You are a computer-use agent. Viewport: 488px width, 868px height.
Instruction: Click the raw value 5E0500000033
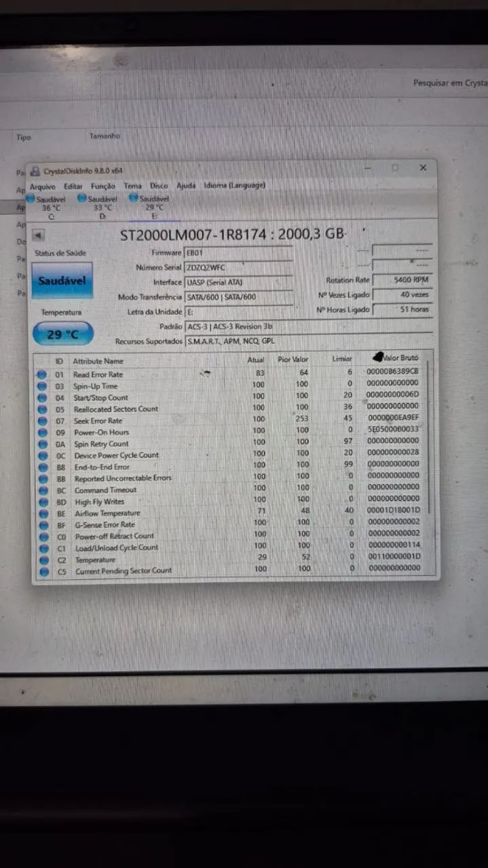tap(393, 429)
